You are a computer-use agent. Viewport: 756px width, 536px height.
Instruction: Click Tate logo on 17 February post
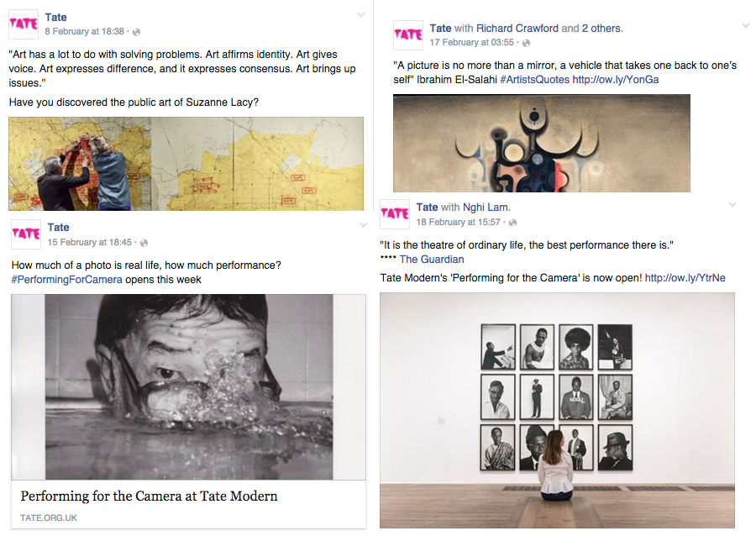pyautogui.click(x=408, y=35)
